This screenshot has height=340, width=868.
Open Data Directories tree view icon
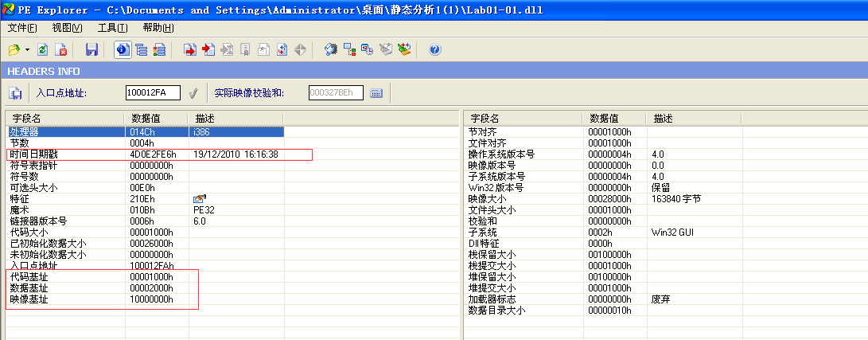pyautogui.click(x=141, y=50)
